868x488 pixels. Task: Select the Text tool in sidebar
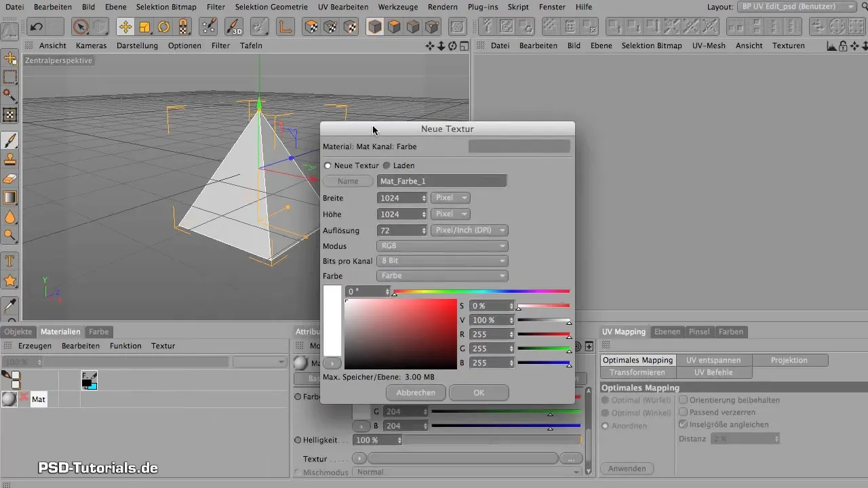pos(10,261)
